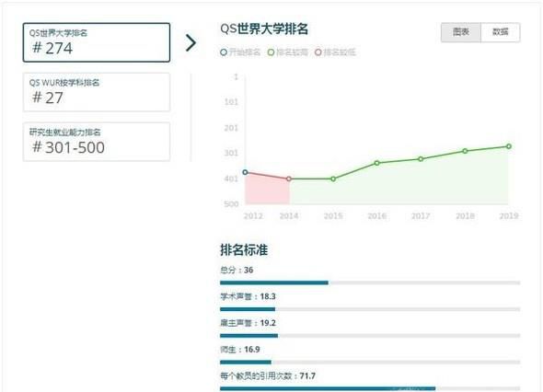Click the 总分 36 progress bar
This screenshot has width=543, height=392.
point(370,282)
